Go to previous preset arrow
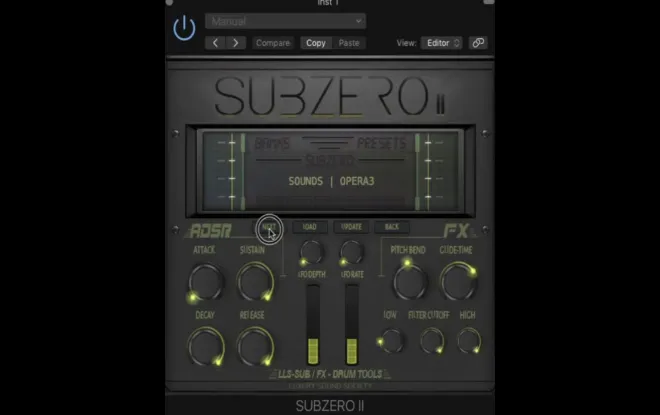Image resolution: width=660 pixels, height=415 pixels. 215,43
